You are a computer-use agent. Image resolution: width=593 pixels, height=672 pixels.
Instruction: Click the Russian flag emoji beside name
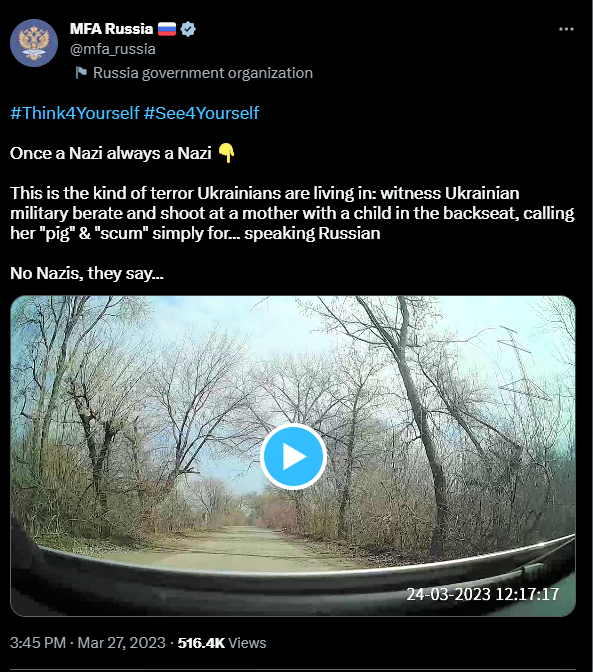167,29
